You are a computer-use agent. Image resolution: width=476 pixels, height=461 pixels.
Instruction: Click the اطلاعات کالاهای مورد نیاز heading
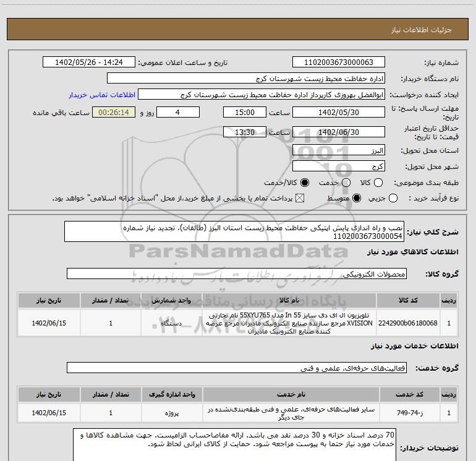(x=412, y=252)
